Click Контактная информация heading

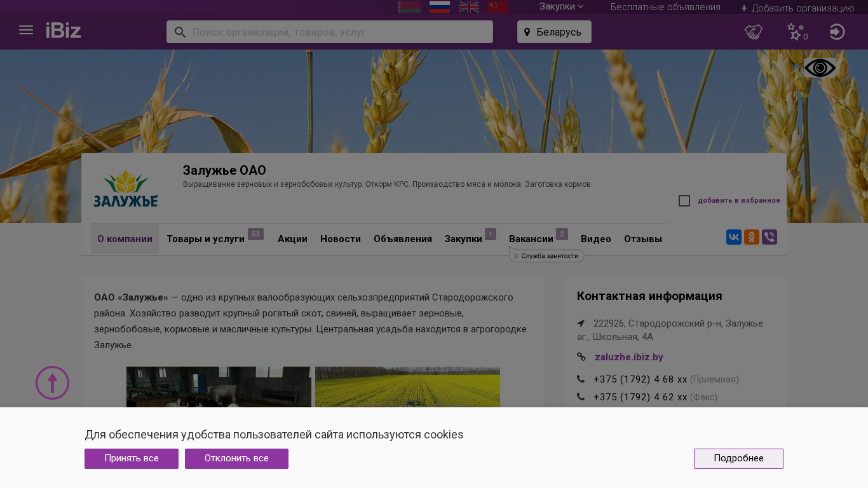point(649,296)
